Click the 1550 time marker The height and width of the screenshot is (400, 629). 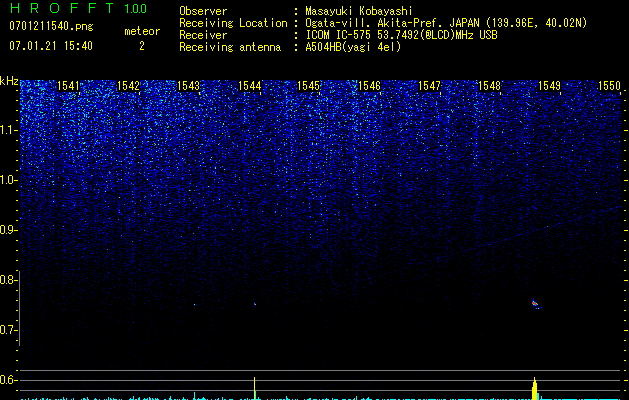610,86
